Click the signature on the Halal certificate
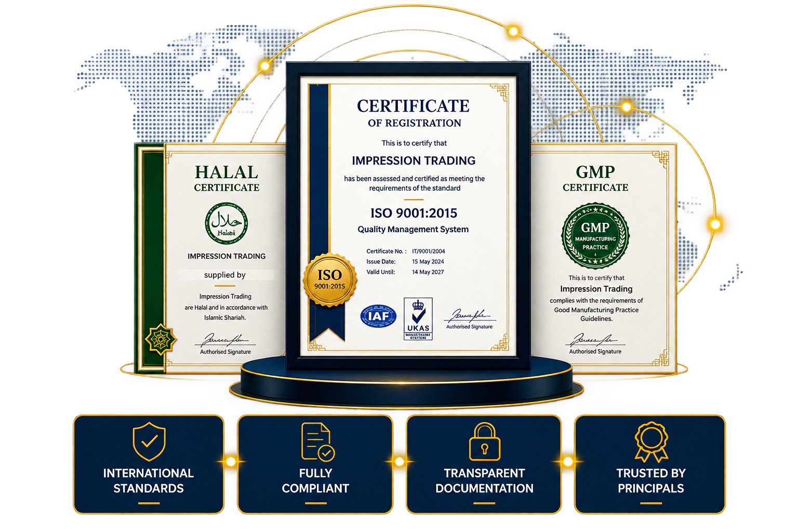The height and width of the screenshot is (532, 798). pyautogui.click(x=226, y=340)
